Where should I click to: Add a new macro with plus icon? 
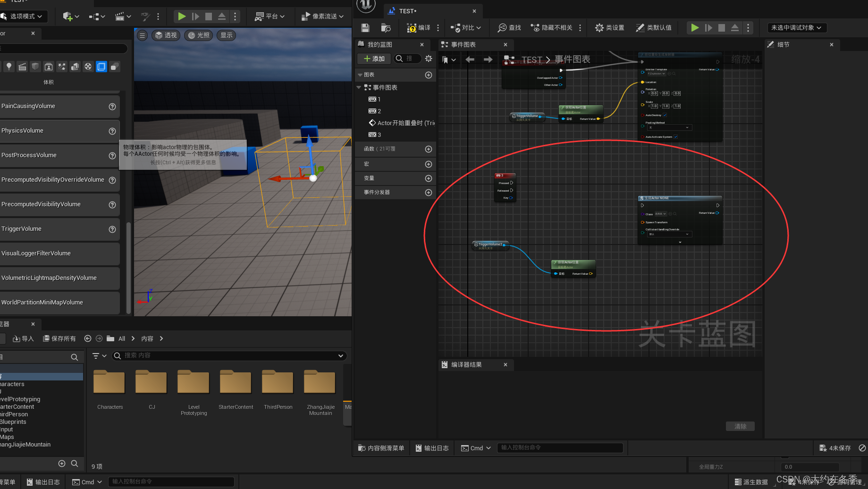tap(429, 164)
